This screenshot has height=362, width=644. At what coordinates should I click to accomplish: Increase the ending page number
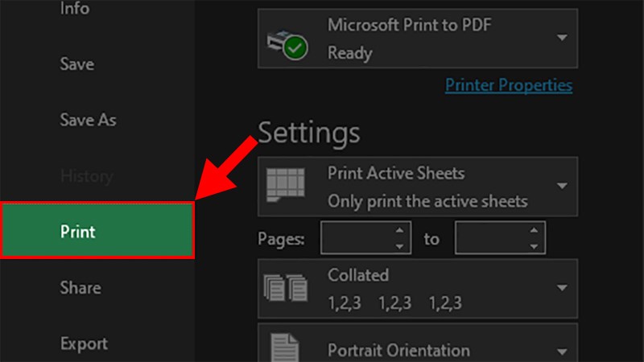click(534, 230)
